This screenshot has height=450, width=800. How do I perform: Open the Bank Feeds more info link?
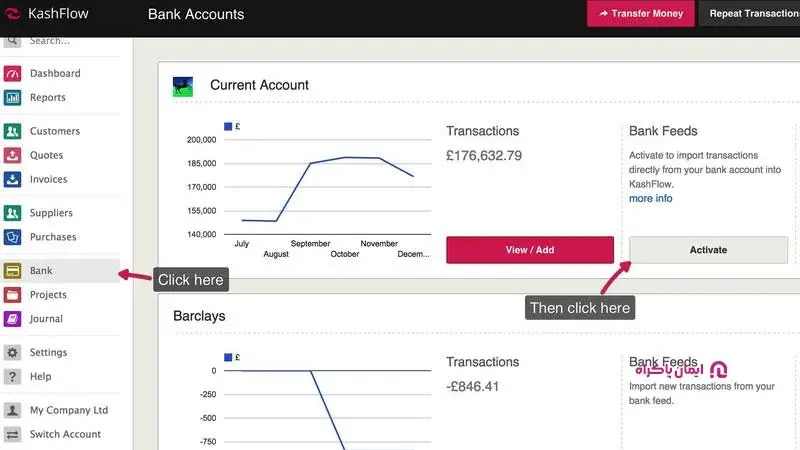pos(650,199)
